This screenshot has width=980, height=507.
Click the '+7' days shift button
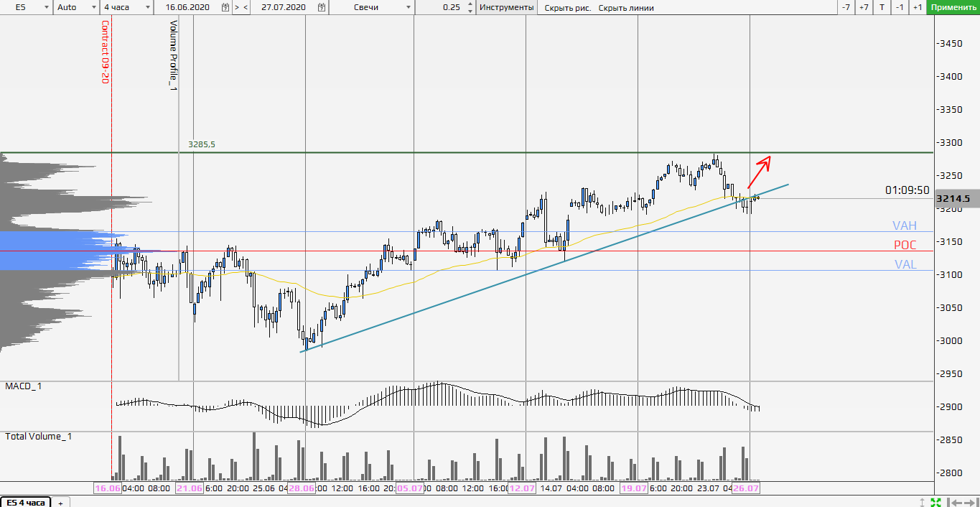pyautogui.click(x=864, y=7)
